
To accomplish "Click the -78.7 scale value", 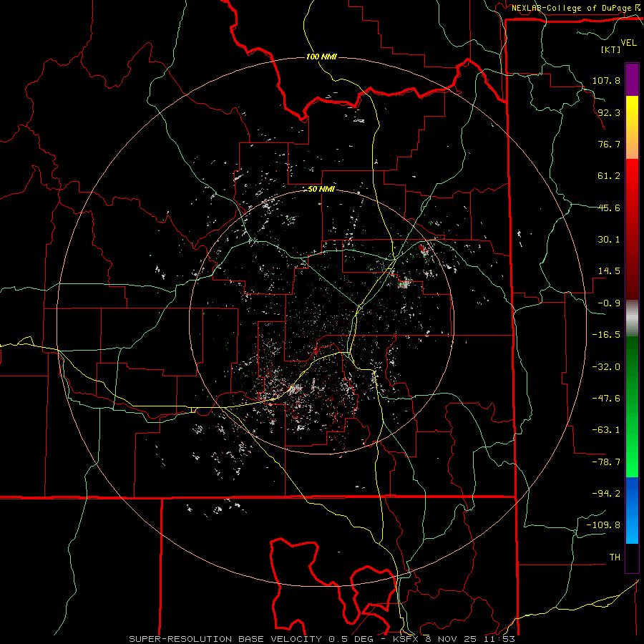I will tap(606, 462).
